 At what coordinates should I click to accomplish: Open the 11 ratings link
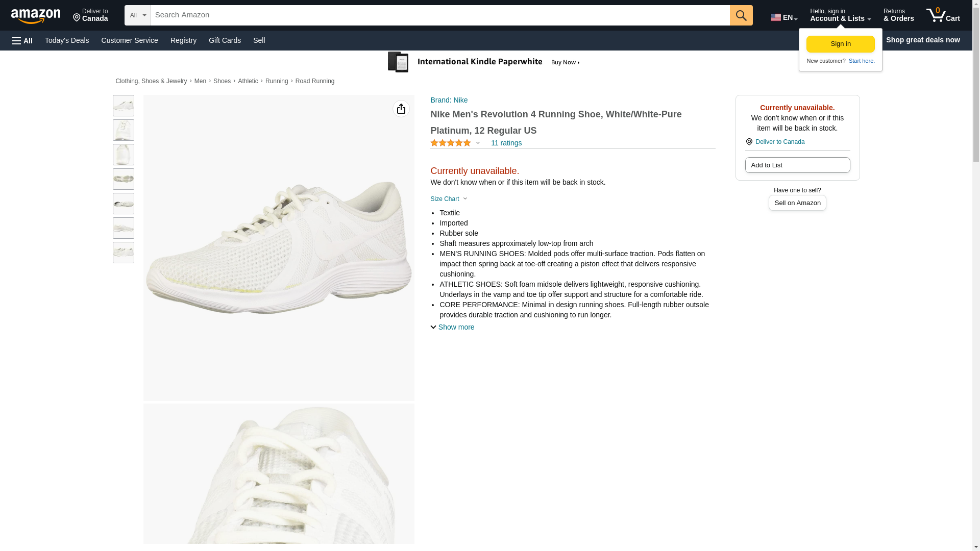(506, 143)
